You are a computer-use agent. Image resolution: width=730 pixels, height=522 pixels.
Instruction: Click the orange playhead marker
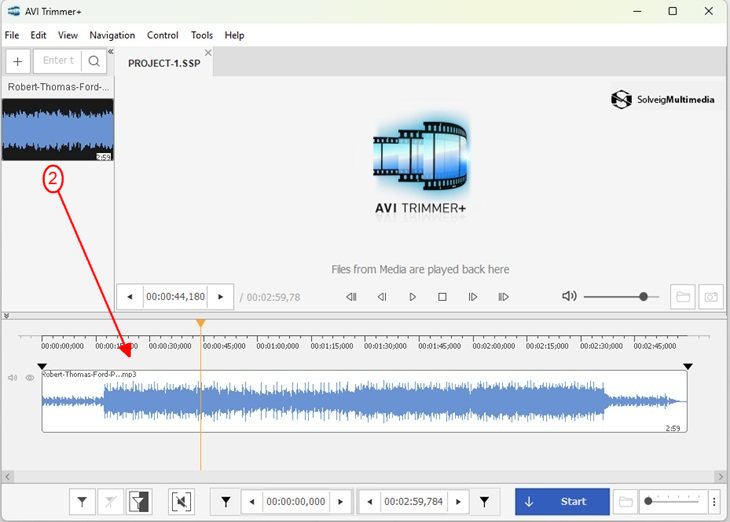coord(201,323)
